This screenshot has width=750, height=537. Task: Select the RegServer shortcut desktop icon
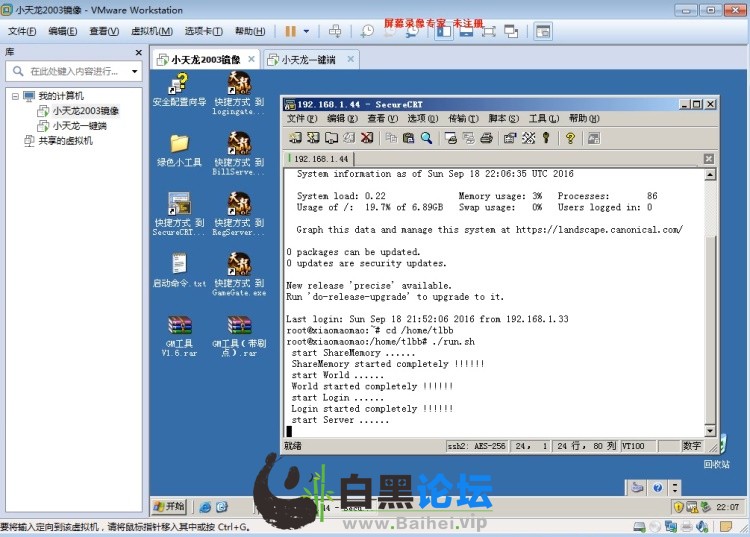(238, 214)
